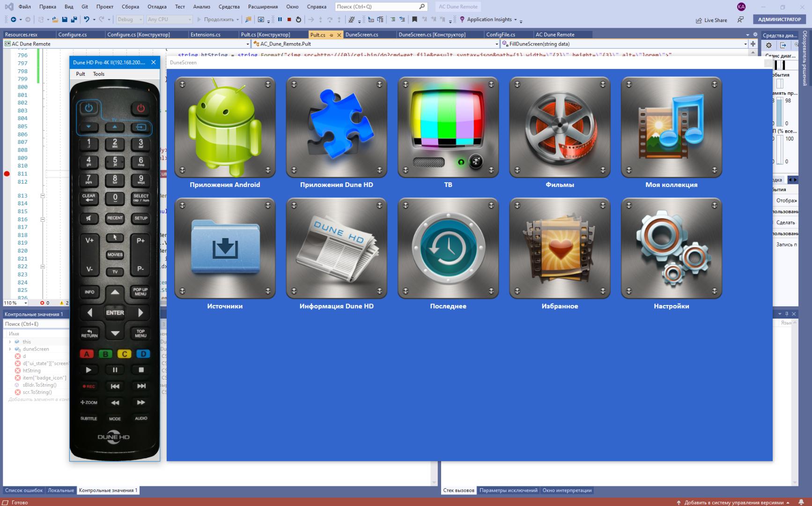Open the Any CPU platform dropdown
This screenshot has width=812, height=506.
point(169,19)
